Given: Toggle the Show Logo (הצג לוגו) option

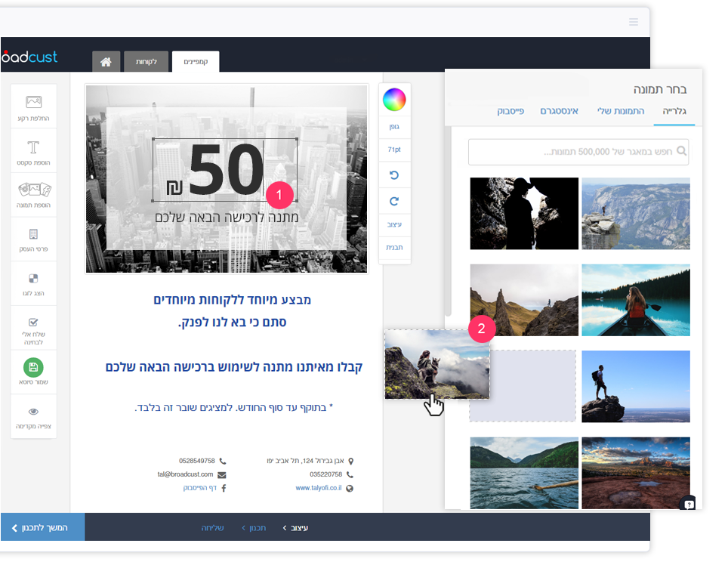Looking at the screenshot, I should [x=33, y=279].
